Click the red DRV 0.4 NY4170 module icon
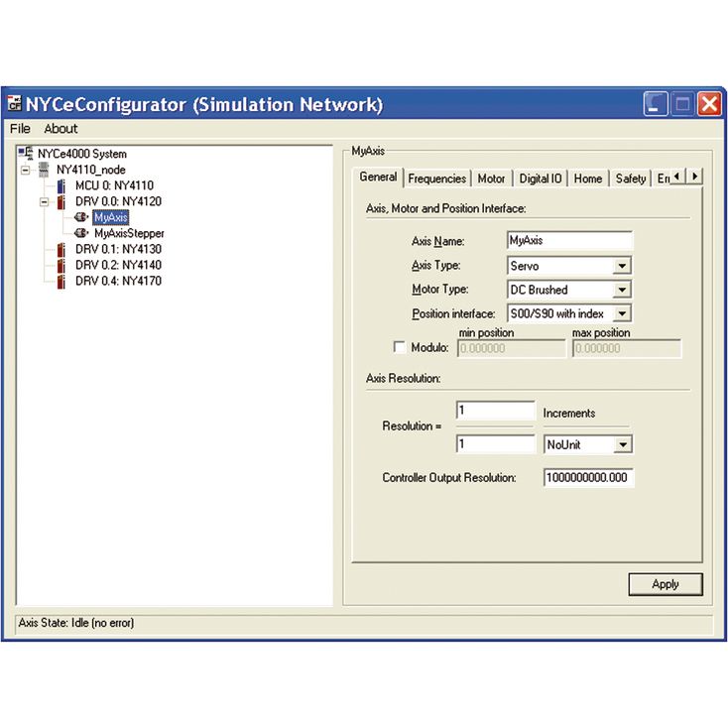 point(61,281)
